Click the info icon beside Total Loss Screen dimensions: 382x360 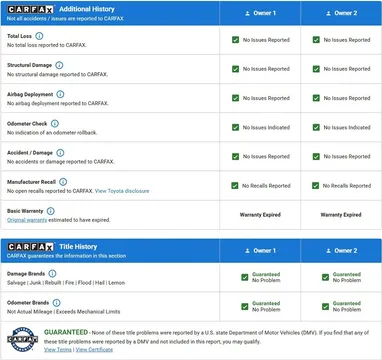click(x=39, y=36)
